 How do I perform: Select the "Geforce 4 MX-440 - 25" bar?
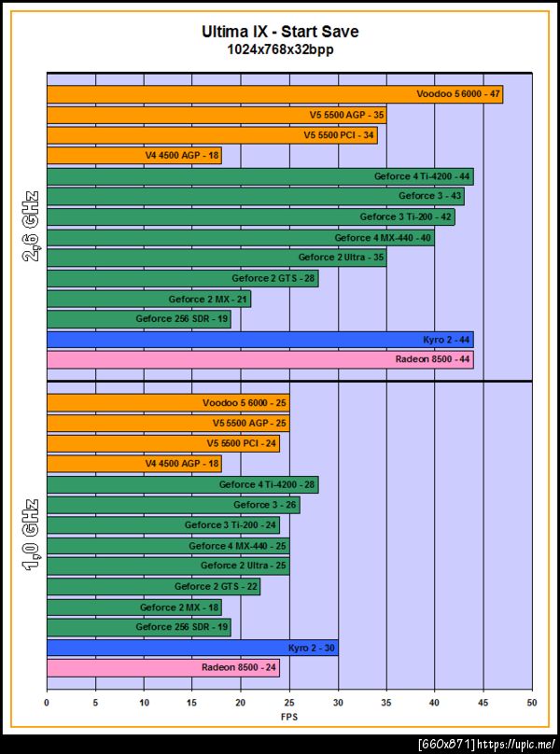tap(168, 546)
